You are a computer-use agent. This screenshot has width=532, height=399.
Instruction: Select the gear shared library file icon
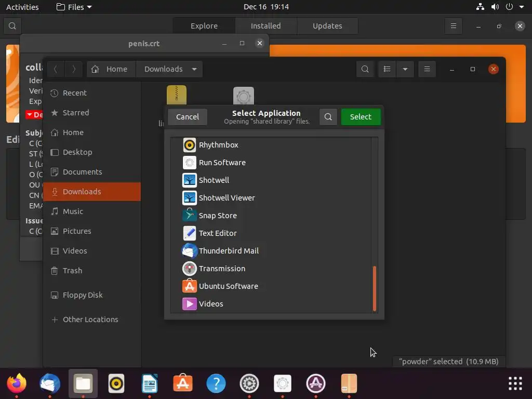(x=244, y=96)
